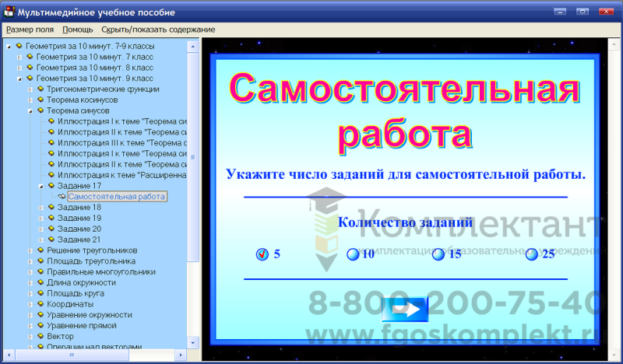Viewport: 623px width, 364px height.
Task: Open the Помощь menu
Action: (77, 30)
